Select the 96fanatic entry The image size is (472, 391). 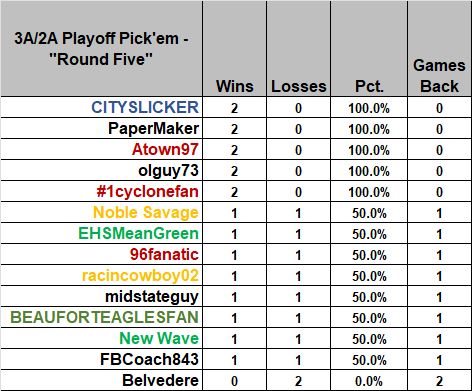[x=164, y=254]
